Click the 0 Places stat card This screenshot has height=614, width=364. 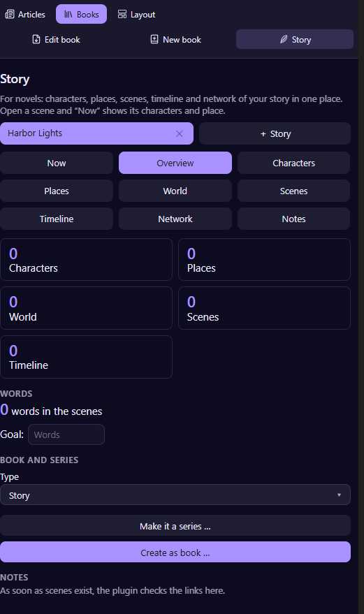pyautogui.click(x=265, y=260)
